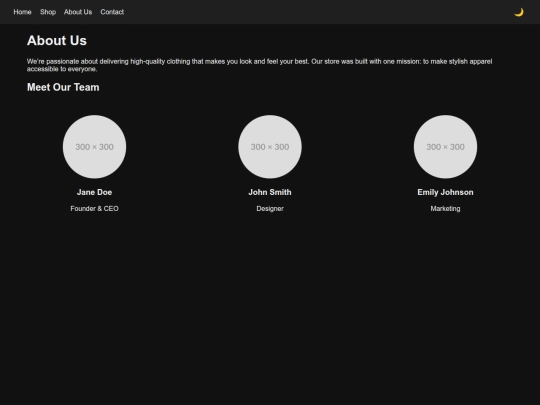Screen dimensions: 540x405
Task: Click the Marketing role text
Action: click(x=445, y=209)
